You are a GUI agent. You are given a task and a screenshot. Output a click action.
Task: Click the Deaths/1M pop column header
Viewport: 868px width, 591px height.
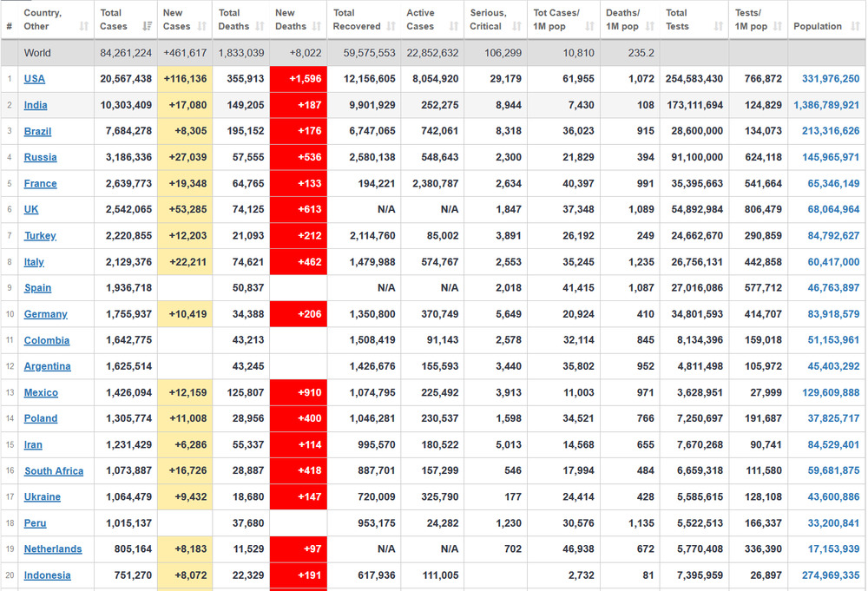[622, 20]
